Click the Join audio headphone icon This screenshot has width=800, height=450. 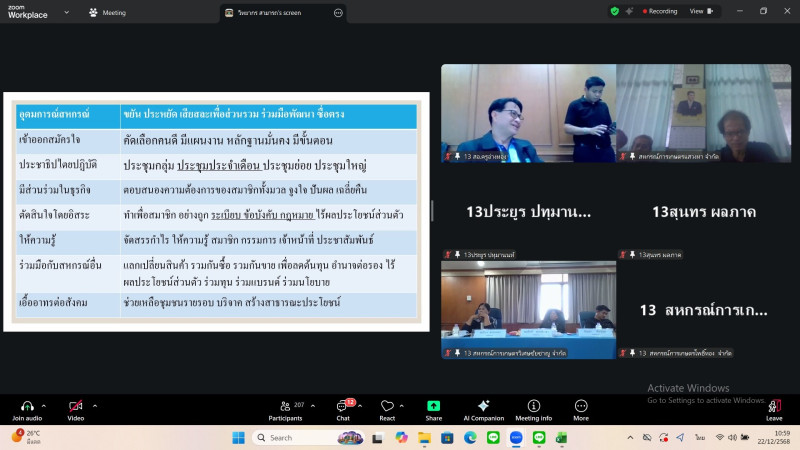(x=26, y=406)
